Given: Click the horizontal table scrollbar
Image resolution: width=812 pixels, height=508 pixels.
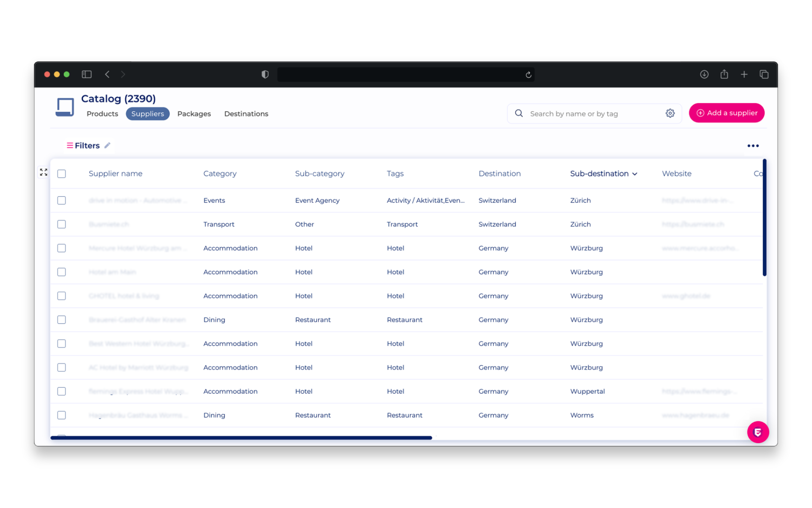Looking at the screenshot, I should point(241,438).
